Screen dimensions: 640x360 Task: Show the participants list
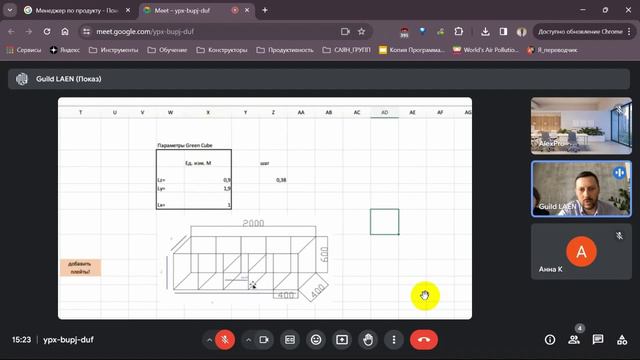pos(574,340)
